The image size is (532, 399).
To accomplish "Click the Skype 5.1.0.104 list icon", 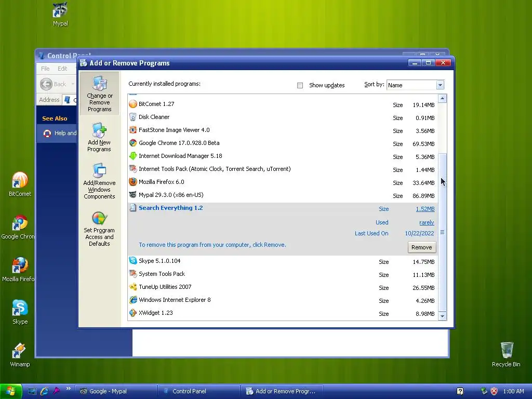I will pos(133,261).
